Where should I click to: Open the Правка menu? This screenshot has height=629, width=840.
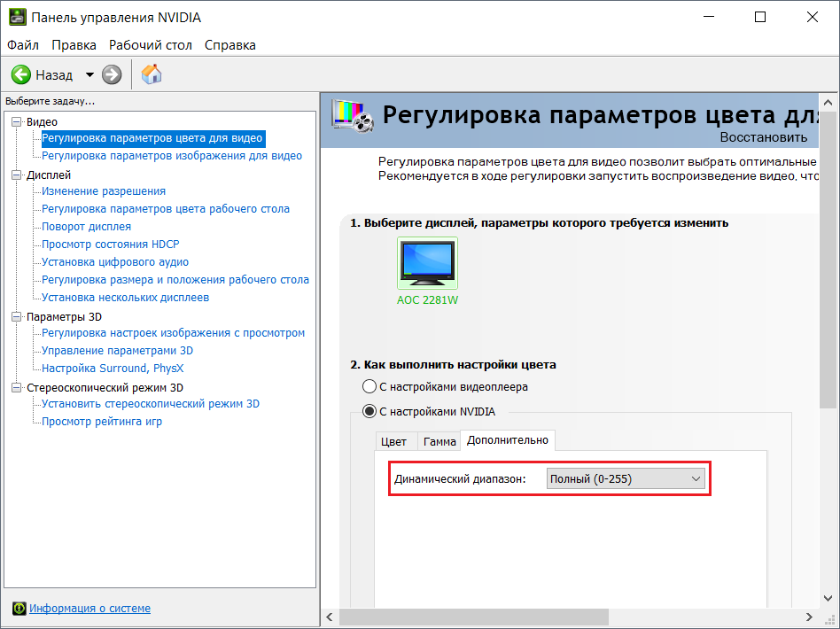tap(74, 45)
